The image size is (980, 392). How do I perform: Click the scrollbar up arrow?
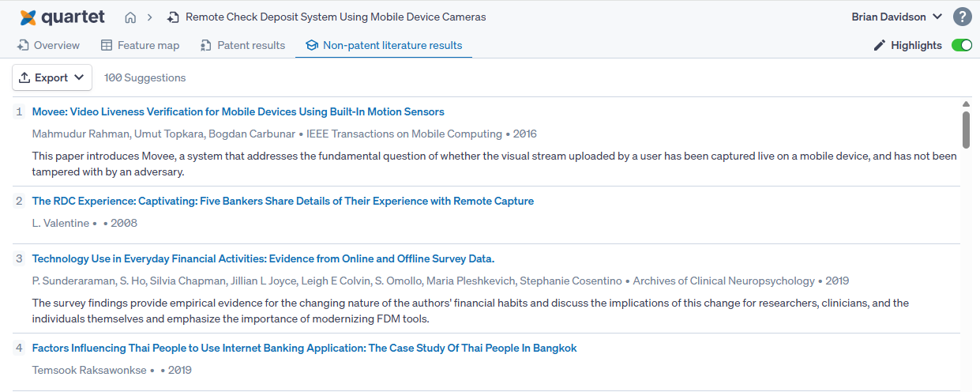966,104
